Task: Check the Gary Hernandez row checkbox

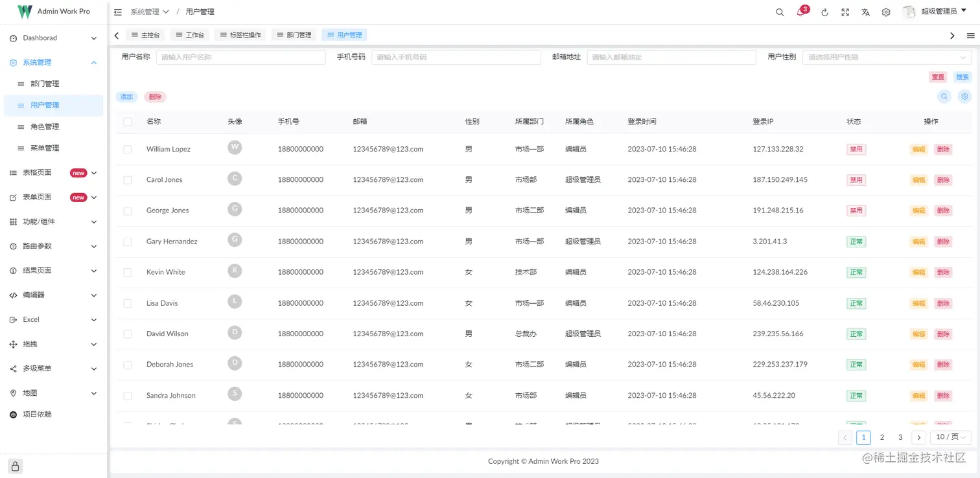Action: [x=128, y=242]
